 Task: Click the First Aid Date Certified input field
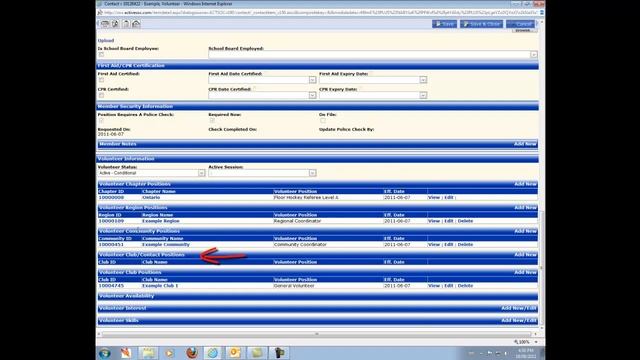[259, 80]
